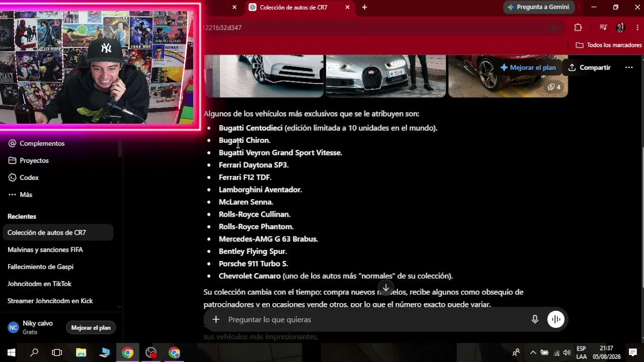Click the 'Pregunta a Gemini' button

[538, 7]
